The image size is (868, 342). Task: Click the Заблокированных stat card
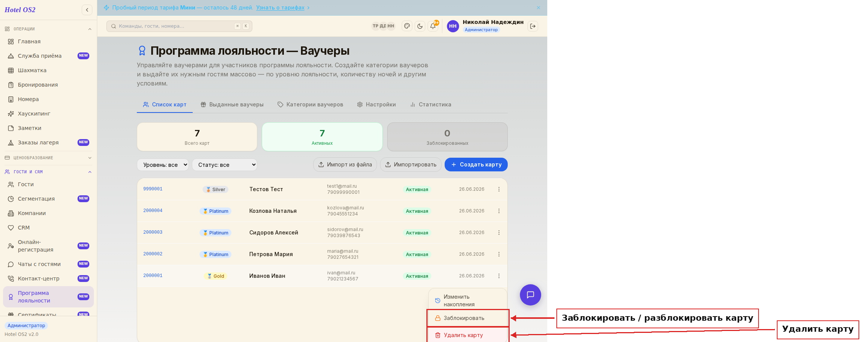click(x=447, y=137)
